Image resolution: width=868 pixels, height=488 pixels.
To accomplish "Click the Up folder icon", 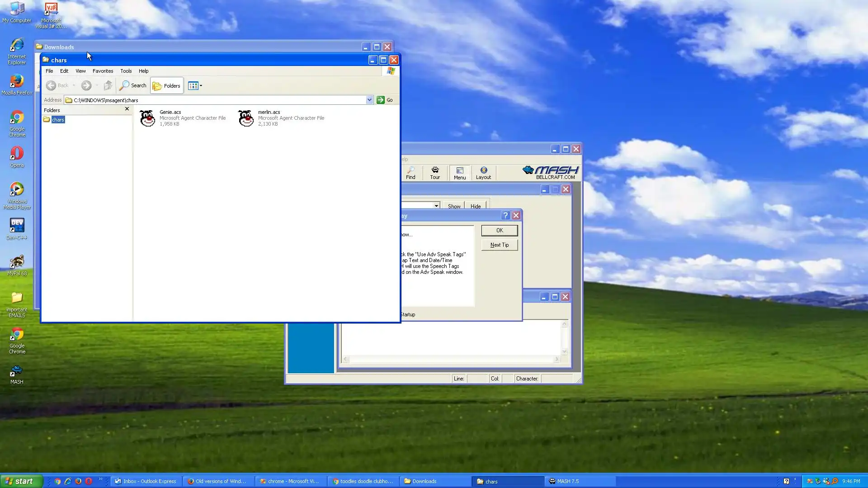I will (x=108, y=85).
